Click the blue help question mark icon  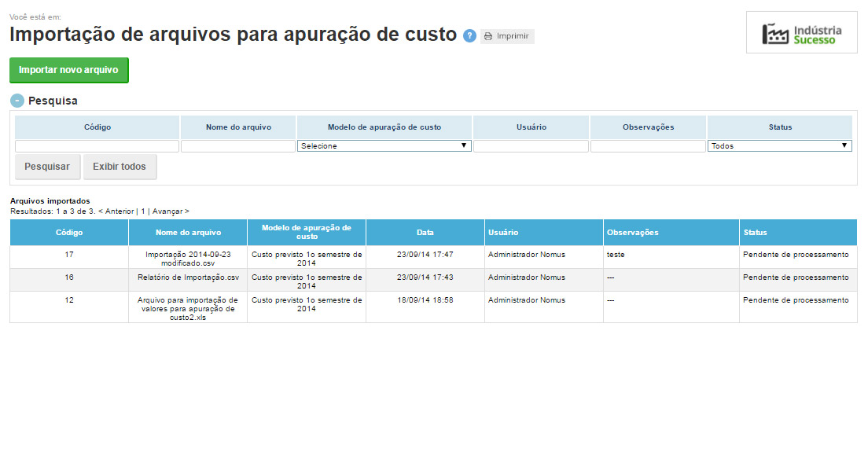point(469,35)
